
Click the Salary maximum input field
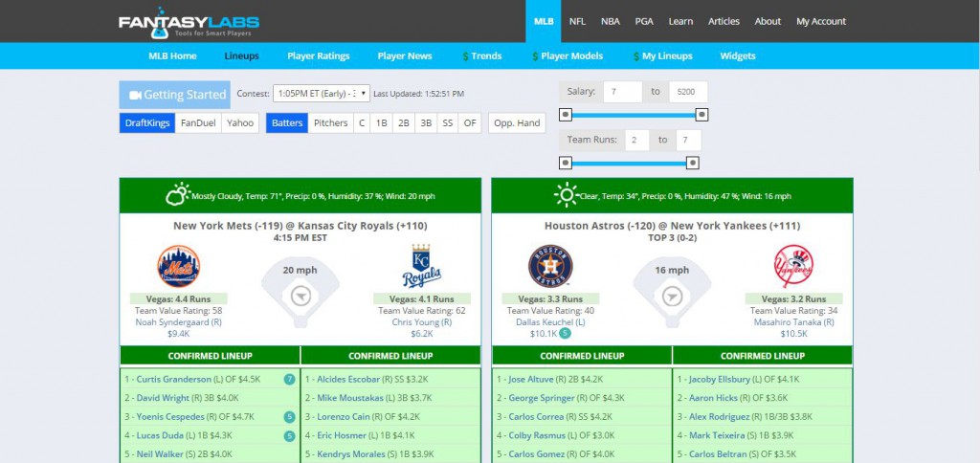[x=688, y=92]
